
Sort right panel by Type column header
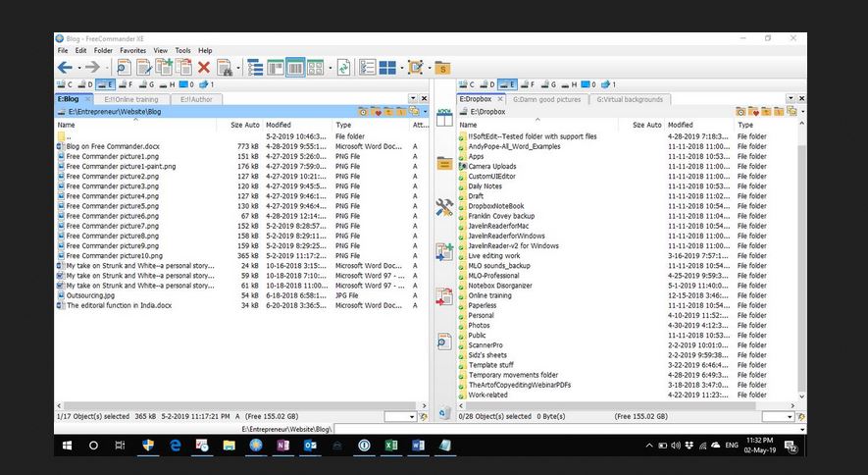(764, 125)
